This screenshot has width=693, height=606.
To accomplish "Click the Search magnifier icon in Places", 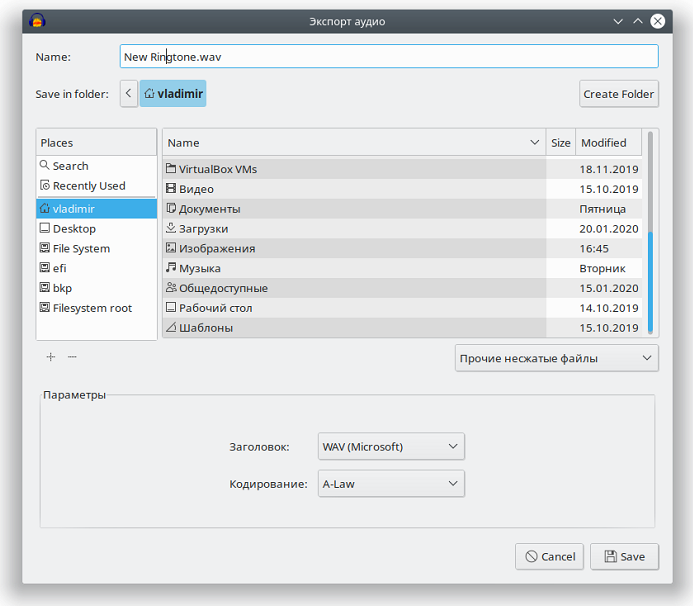I will [x=45, y=166].
